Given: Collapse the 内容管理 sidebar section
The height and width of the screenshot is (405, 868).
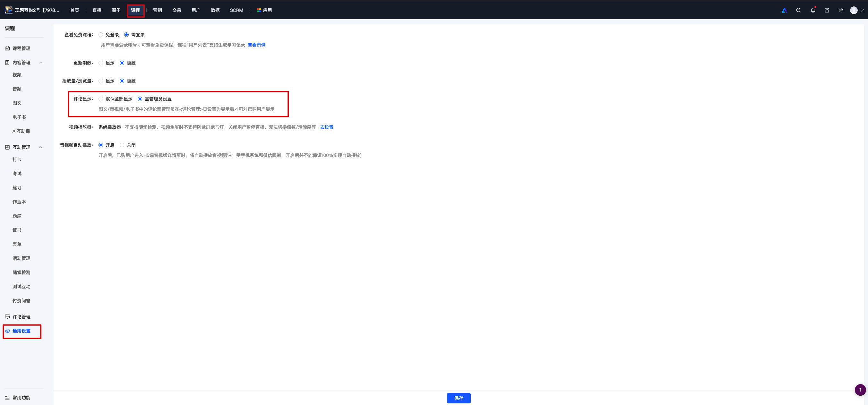Looking at the screenshot, I should 41,63.
